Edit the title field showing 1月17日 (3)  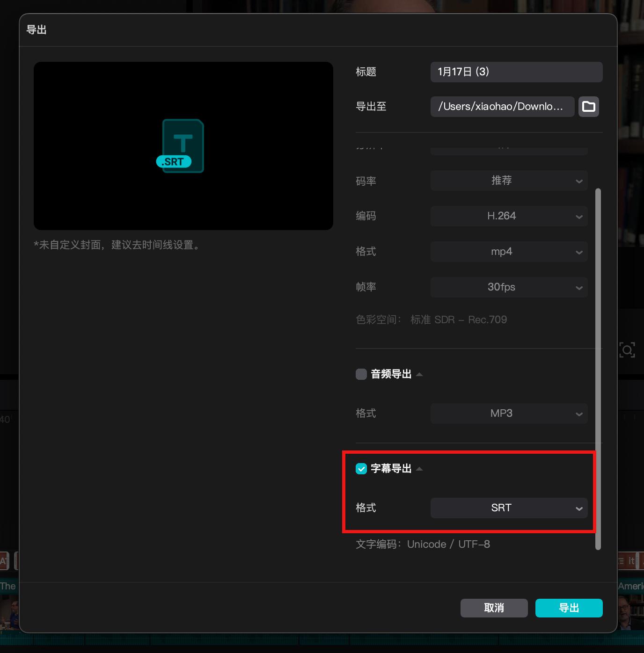coord(516,72)
